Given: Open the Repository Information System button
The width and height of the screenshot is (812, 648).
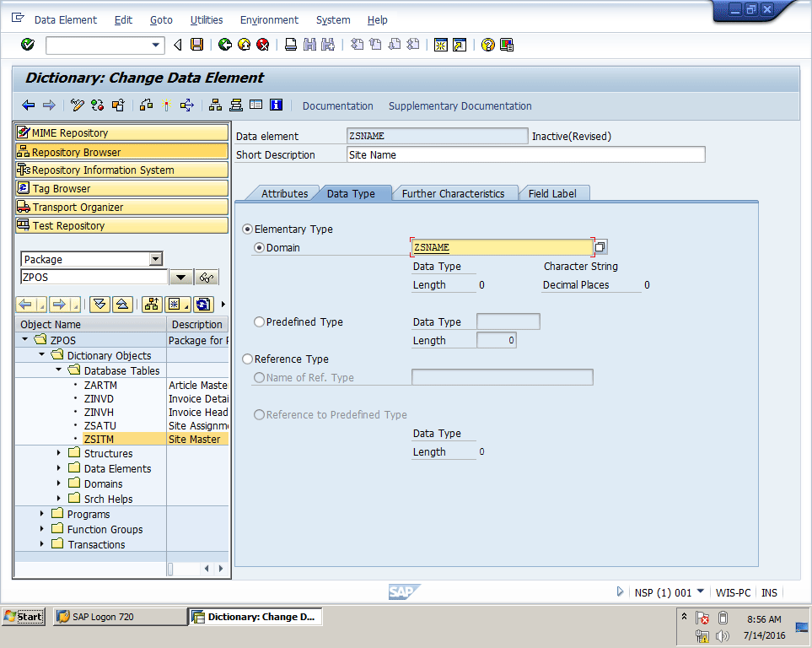Looking at the screenshot, I should click(121, 170).
